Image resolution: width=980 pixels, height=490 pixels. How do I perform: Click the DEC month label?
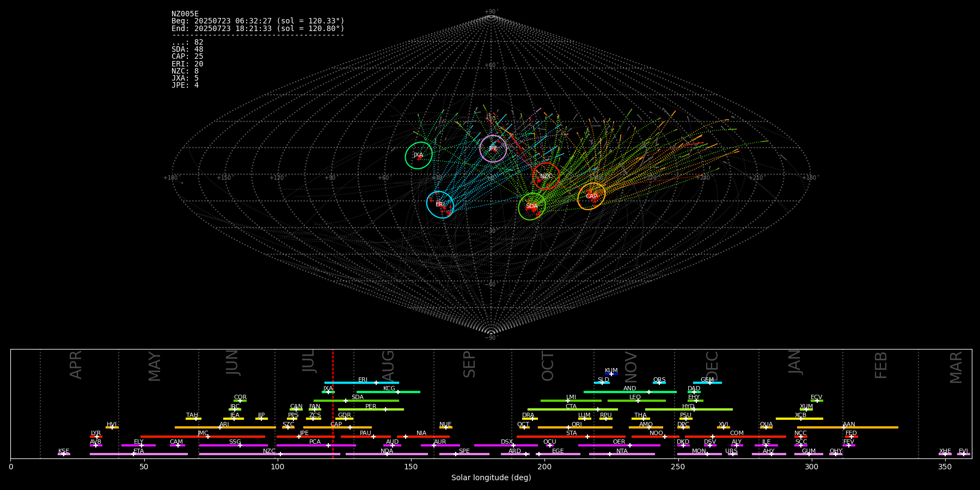712,366
